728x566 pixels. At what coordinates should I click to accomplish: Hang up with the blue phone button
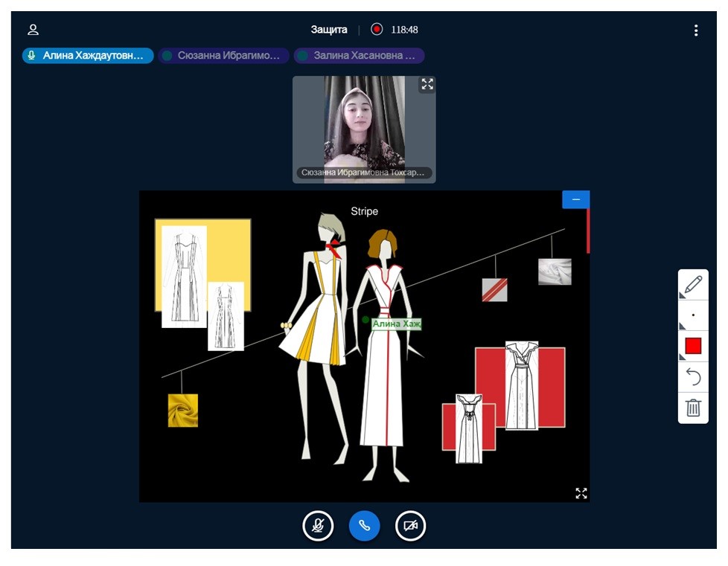point(364,526)
